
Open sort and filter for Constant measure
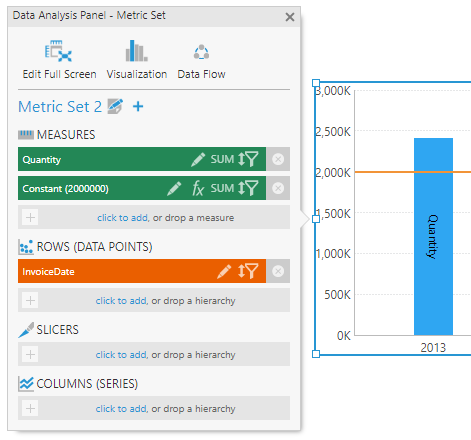coord(248,188)
